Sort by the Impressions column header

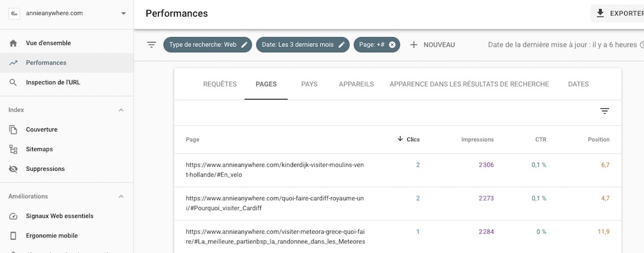[478, 140]
